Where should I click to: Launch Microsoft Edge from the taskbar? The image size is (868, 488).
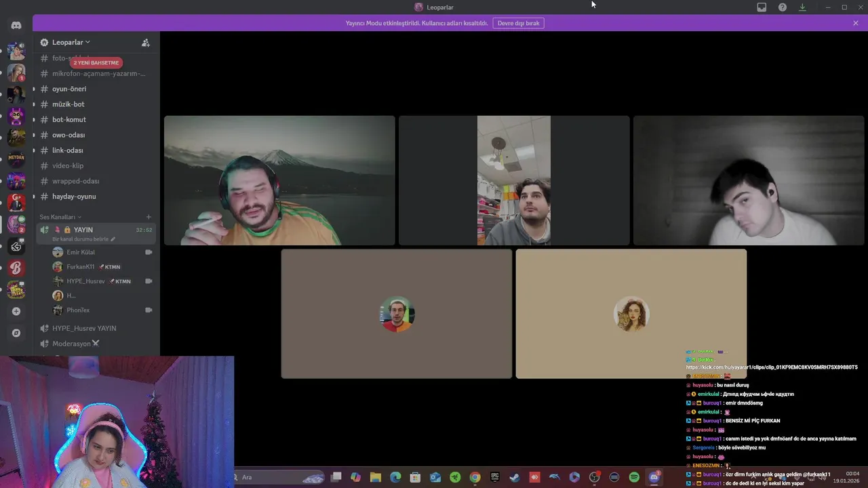pyautogui.click(x=395, y=477)
